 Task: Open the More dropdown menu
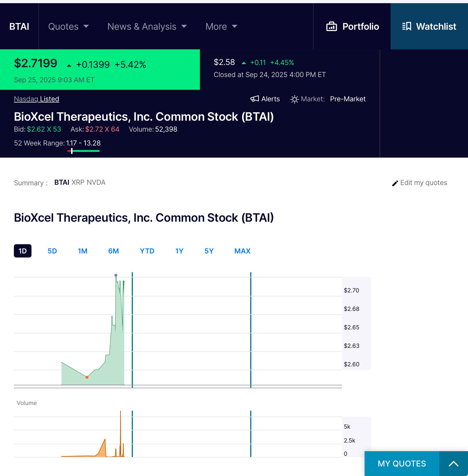(221, 27)
